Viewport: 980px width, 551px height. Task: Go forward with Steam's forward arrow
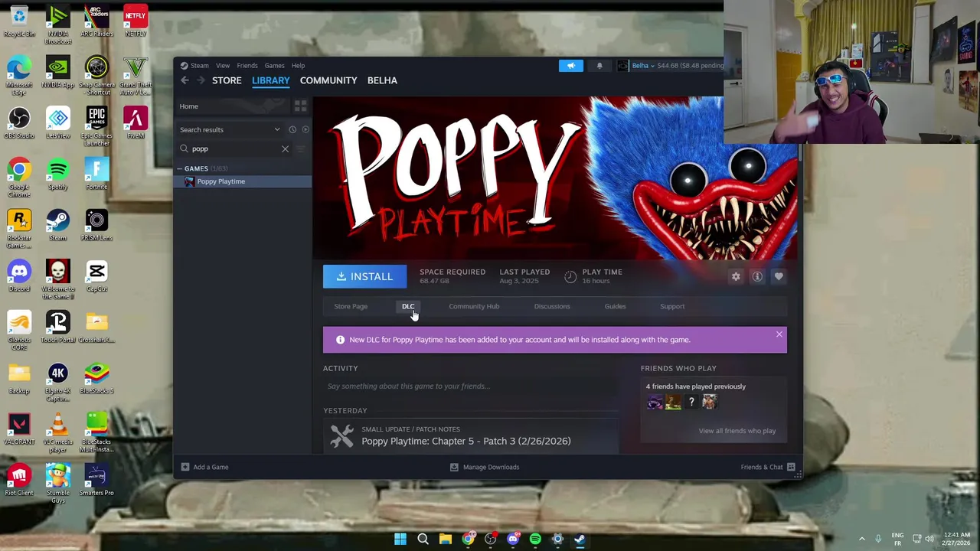201,80
